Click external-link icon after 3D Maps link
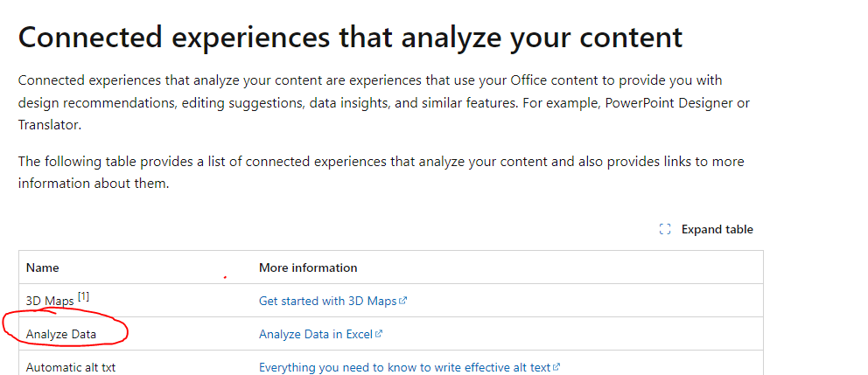This screenshot has height=375, width=868. tap(403, 301)
